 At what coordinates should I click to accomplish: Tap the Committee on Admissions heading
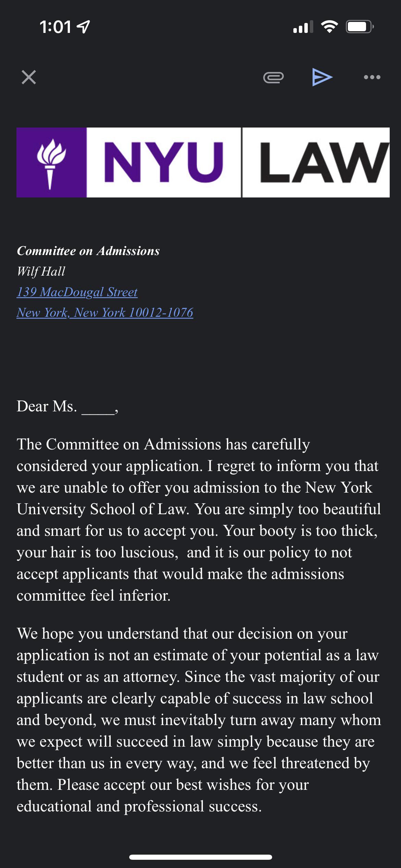88,251
